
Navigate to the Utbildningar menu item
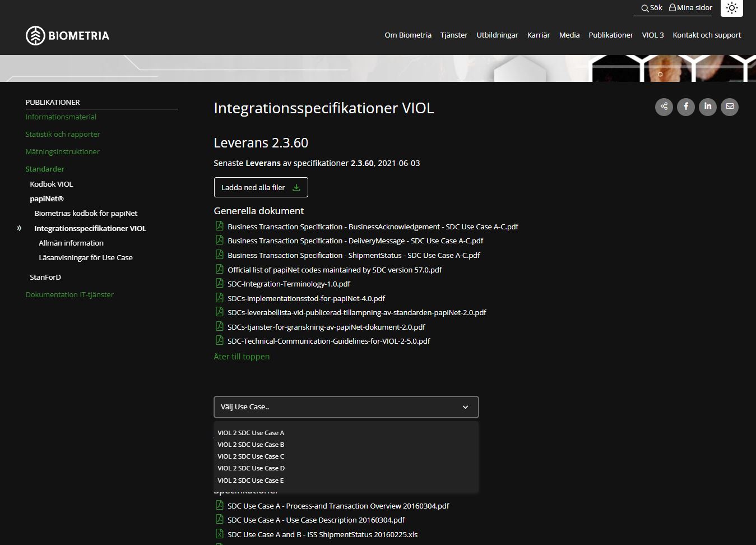point(497,35)
